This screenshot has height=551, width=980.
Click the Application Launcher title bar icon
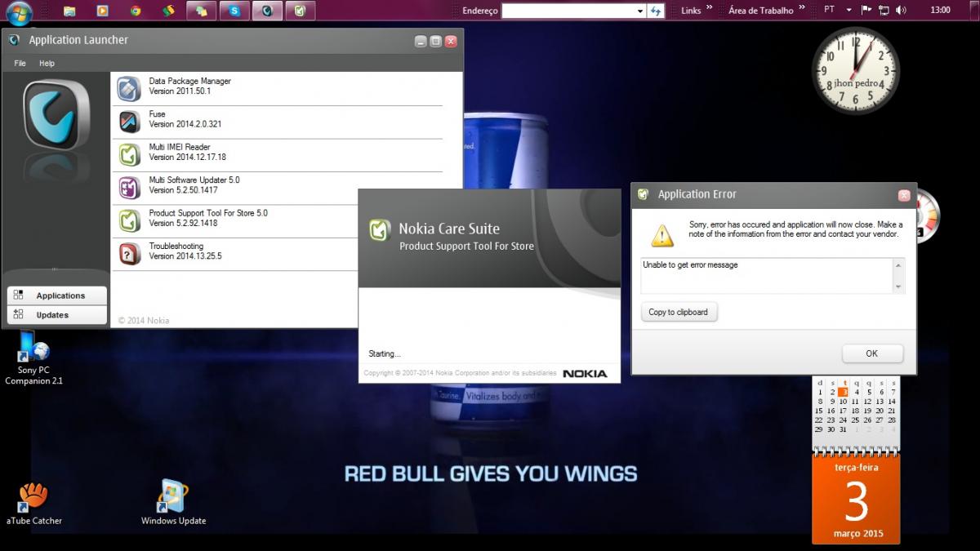pos(14,40)
